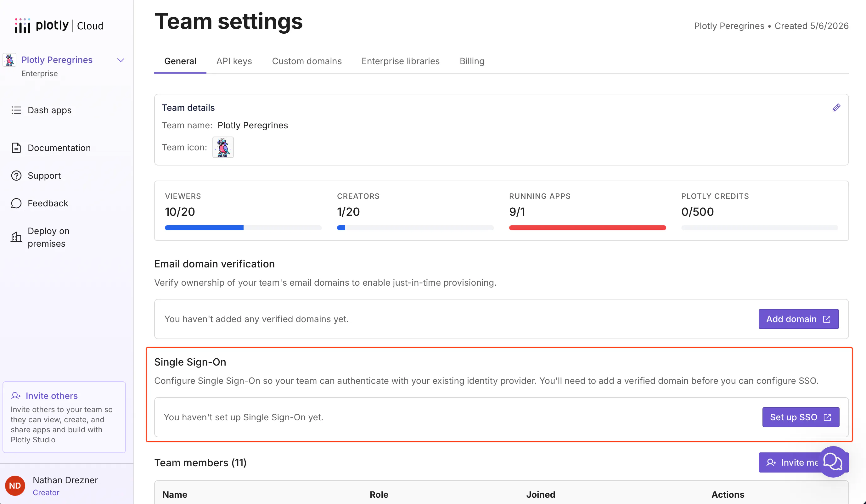Click the Documentation sidebar label
The width and height of the screenshot is (866, 504).
[59, 148]
